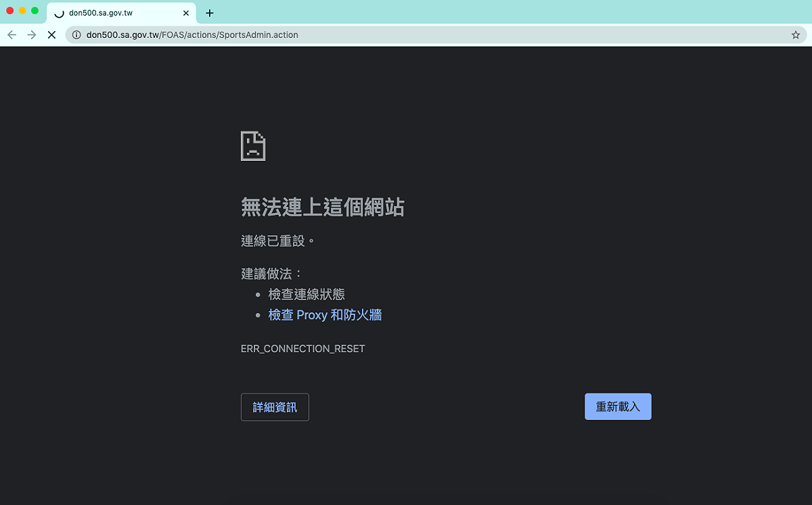Click the 無法連上這個網站 heading
The height and width of the screenshot is (505, 812).
322,207
